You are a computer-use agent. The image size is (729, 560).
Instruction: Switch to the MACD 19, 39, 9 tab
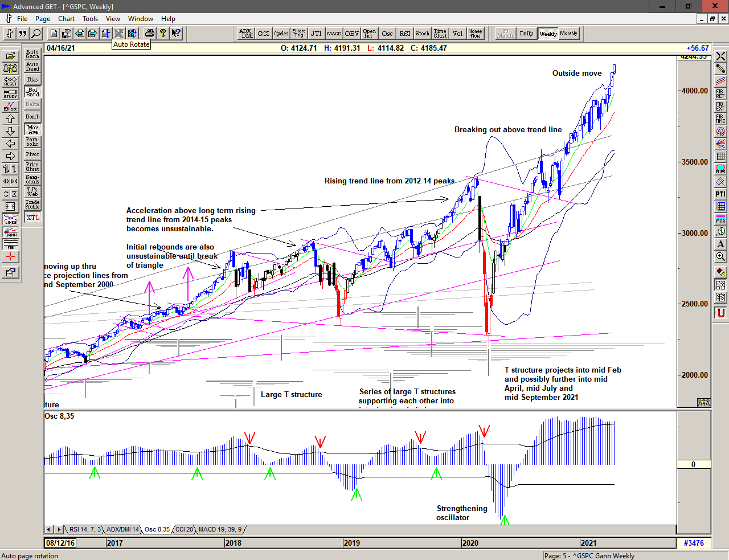pyautogui.click(x=220, y=529)
